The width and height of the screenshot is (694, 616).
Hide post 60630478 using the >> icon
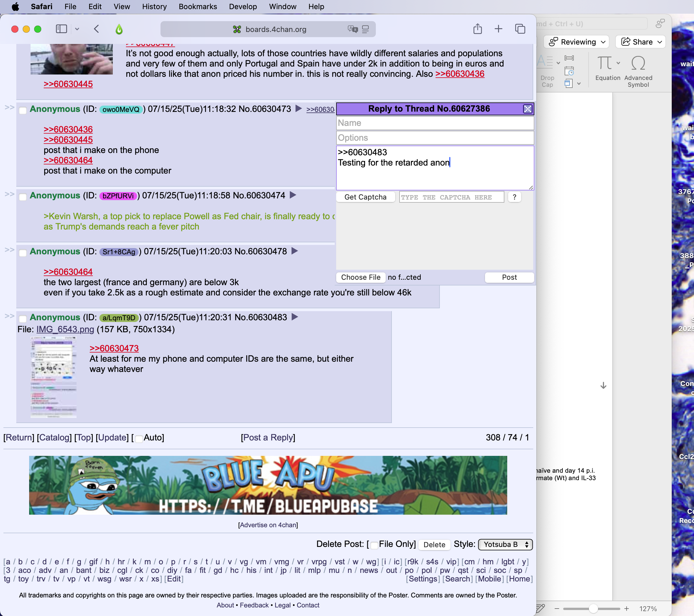[9, 250]
